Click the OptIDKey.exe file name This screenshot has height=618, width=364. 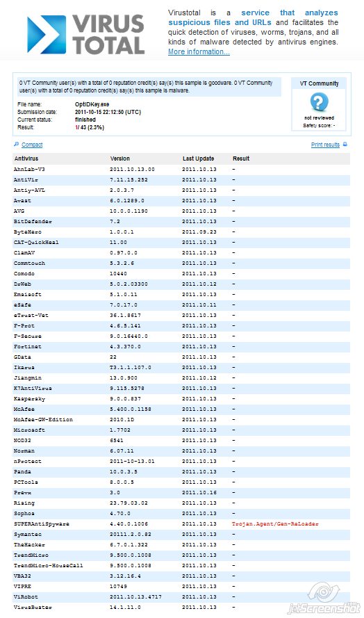click(92, 104)
